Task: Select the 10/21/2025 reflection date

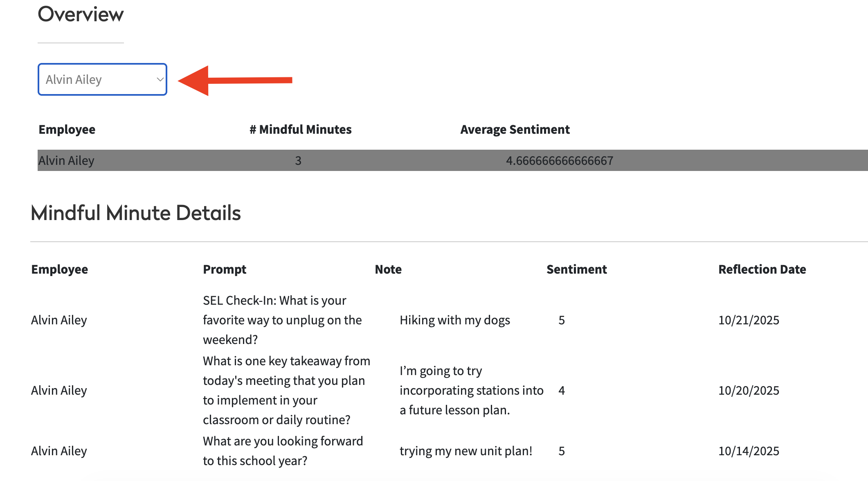Action: 749,320
